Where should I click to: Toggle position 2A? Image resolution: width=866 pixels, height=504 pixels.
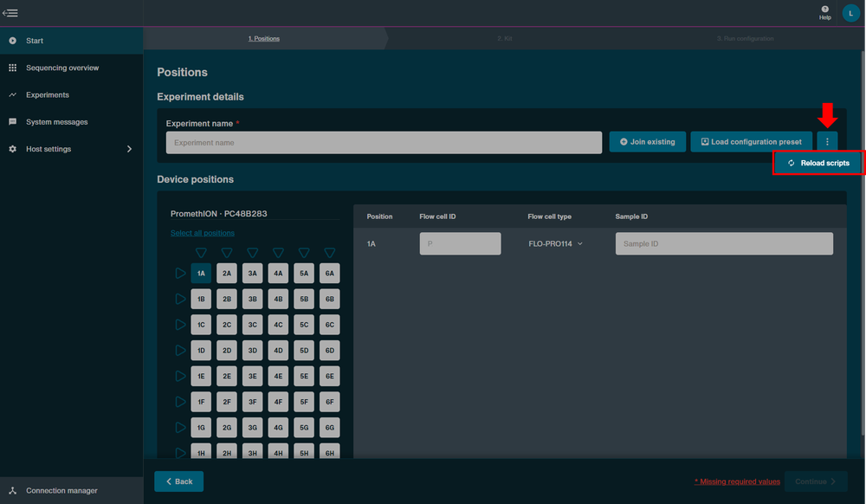coord(227,274)
